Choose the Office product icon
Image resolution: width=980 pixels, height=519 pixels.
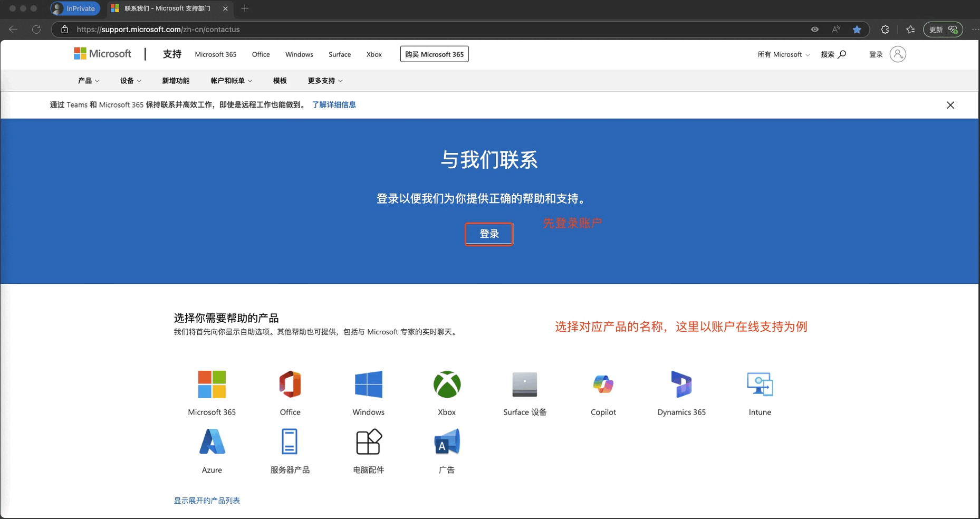click(x=290, y=384)
